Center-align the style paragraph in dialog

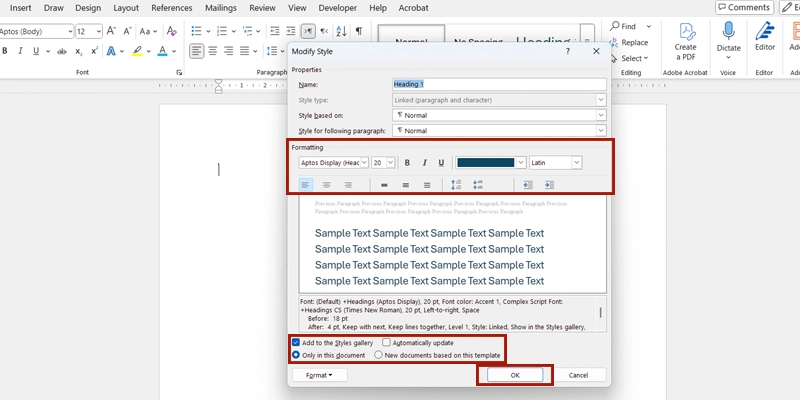pos(326,185)
